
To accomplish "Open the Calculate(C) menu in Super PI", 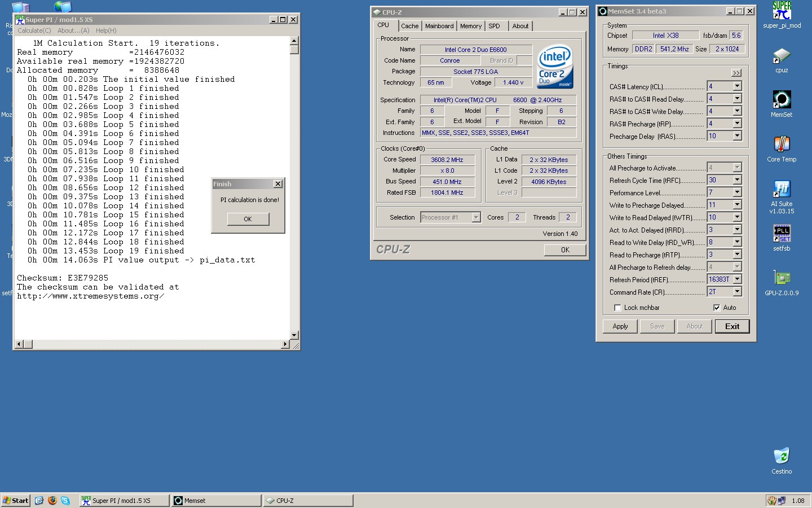I will pos(34,30).
